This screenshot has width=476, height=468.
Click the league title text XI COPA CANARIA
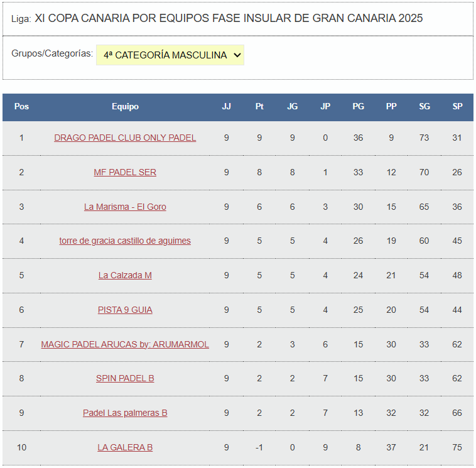pyautogui.click(x=229, y=18)
